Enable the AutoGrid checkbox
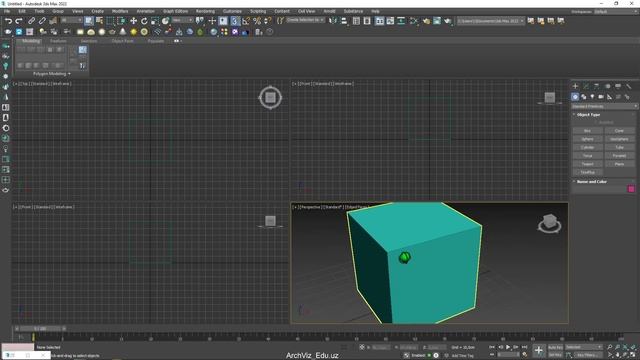Viewport: 640px width, 360px height. point(596,122)
